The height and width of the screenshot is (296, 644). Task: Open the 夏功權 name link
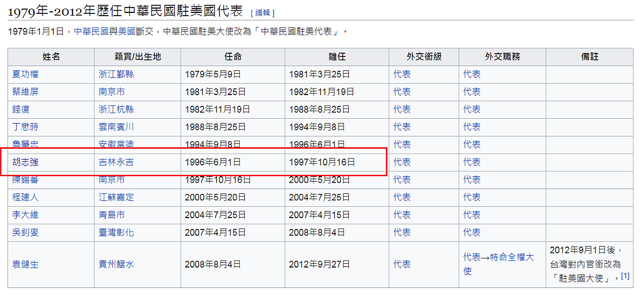pyautogui.click(x=25, y=74)
